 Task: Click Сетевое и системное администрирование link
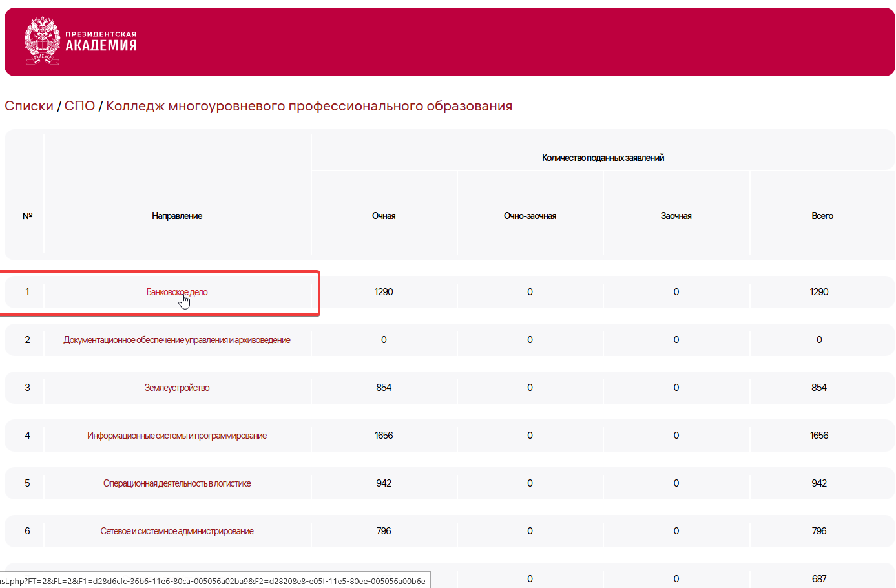pos(177,530)
